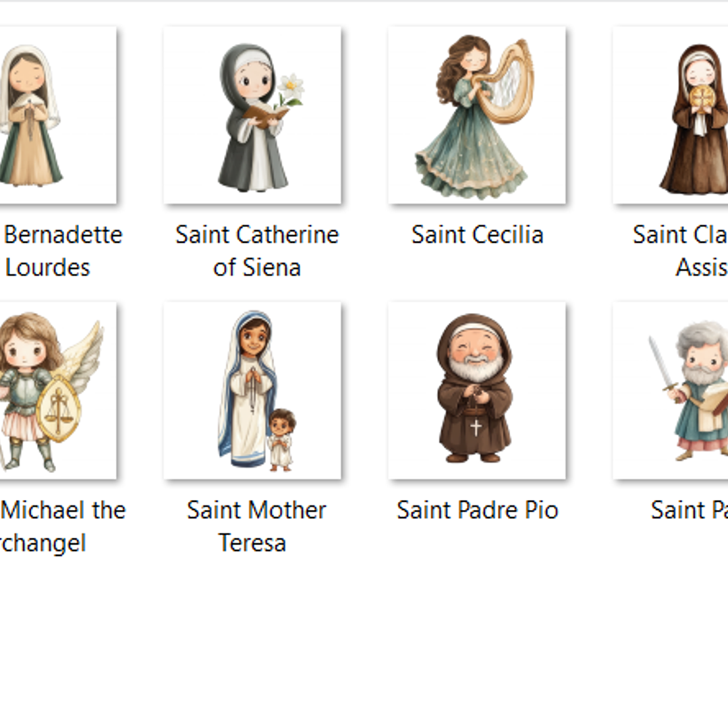Click the Saint Padre Pio thumbnail
The height and width of the screenshot is (728, 728).
point(476,390)
